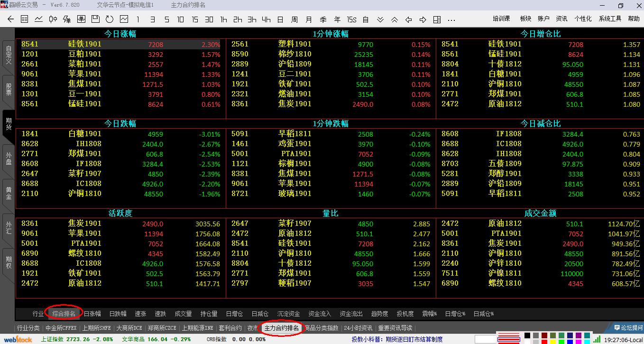Pick the yellow color swatch

(552, 342)
